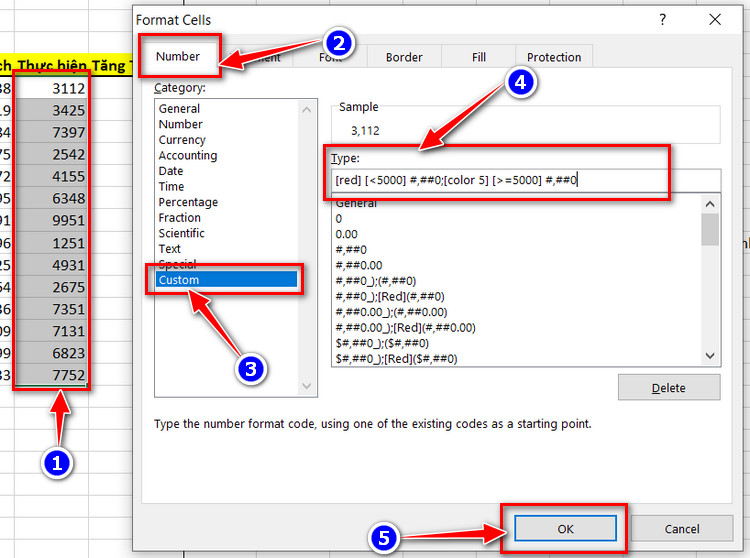Click the help question mark icon
Image resolution: width=750 pixels, height=558 pixels.
[662, 20]
